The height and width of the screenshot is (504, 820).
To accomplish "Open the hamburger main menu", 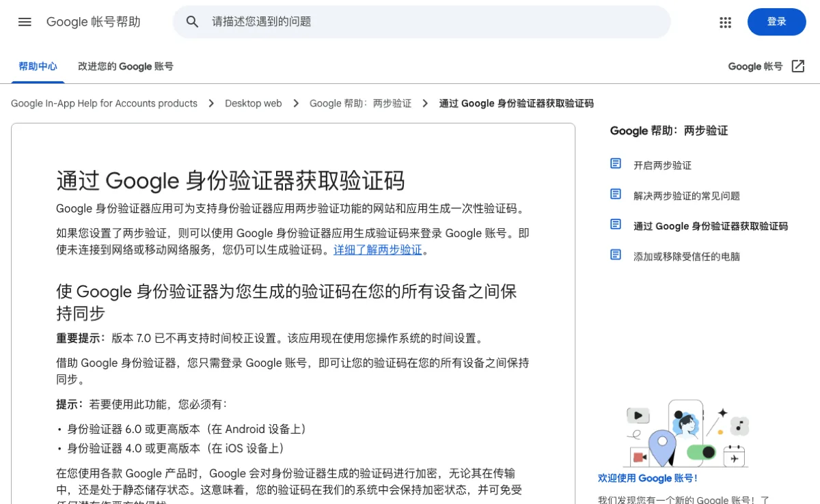I will (x=25, y=22).
